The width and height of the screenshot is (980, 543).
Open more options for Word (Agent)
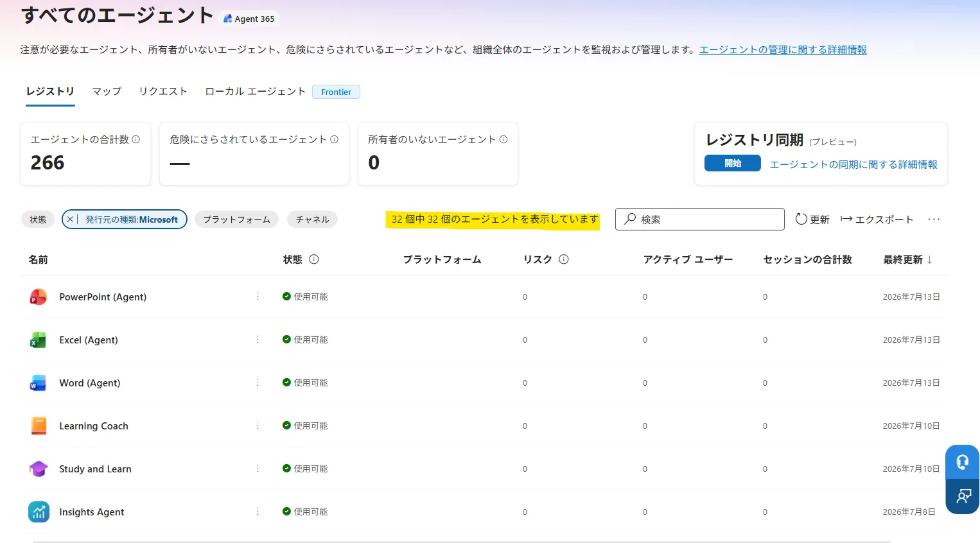click(258, 383)
